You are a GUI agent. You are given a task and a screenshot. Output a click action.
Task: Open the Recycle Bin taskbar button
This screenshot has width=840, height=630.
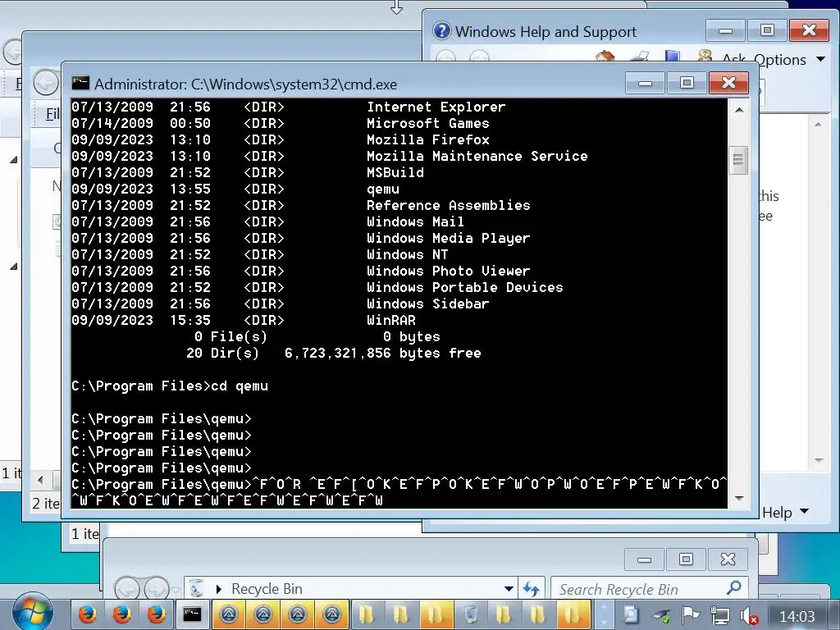(470, 614)
